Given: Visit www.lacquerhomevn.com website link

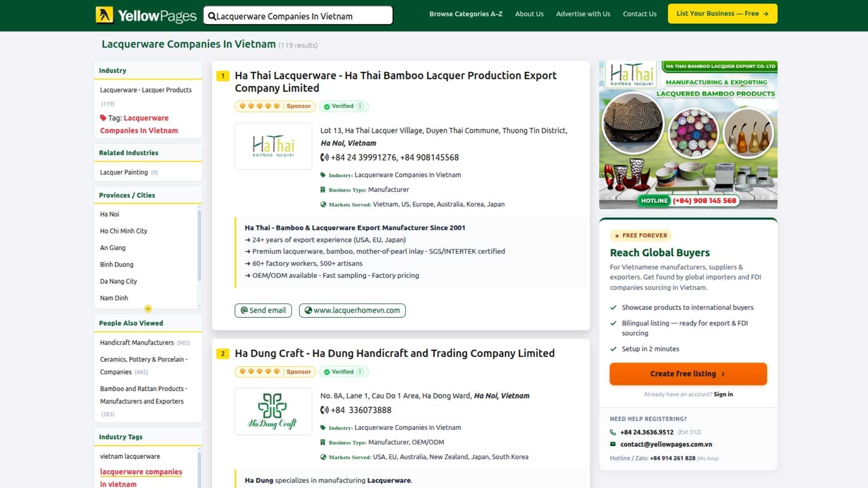Looking at the screenshot, I should pyautogui.click(x=352, y=310).
